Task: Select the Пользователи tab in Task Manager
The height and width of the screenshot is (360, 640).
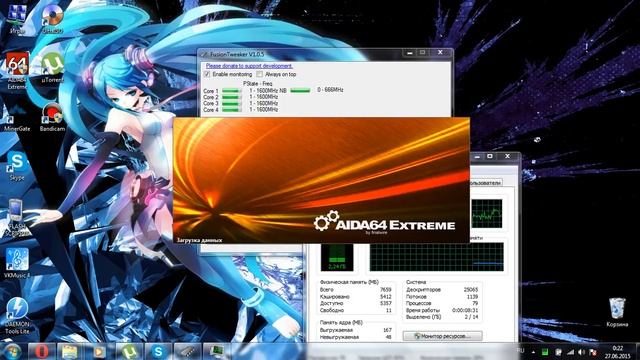Action: [x=486, y=182]
